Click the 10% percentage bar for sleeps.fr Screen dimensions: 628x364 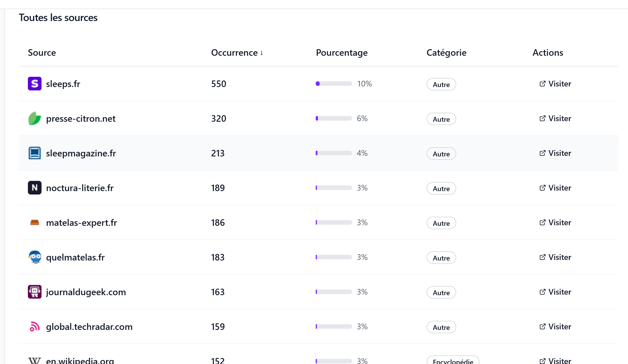(x=334, y=84)
